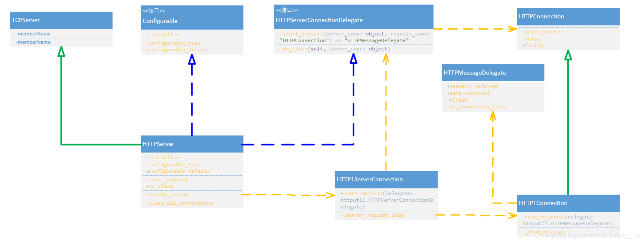Click on_close in the HTTPServer box
The image size is (644, 243).
[x=160, y=186]
